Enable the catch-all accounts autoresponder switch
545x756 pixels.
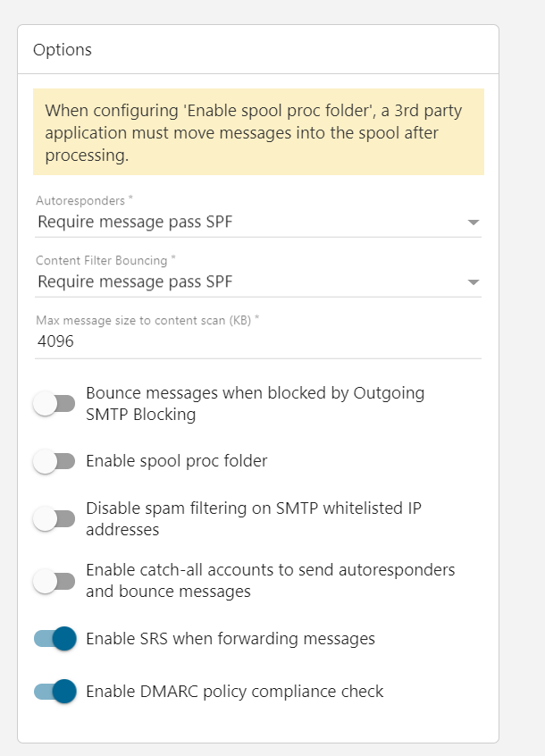54,581
